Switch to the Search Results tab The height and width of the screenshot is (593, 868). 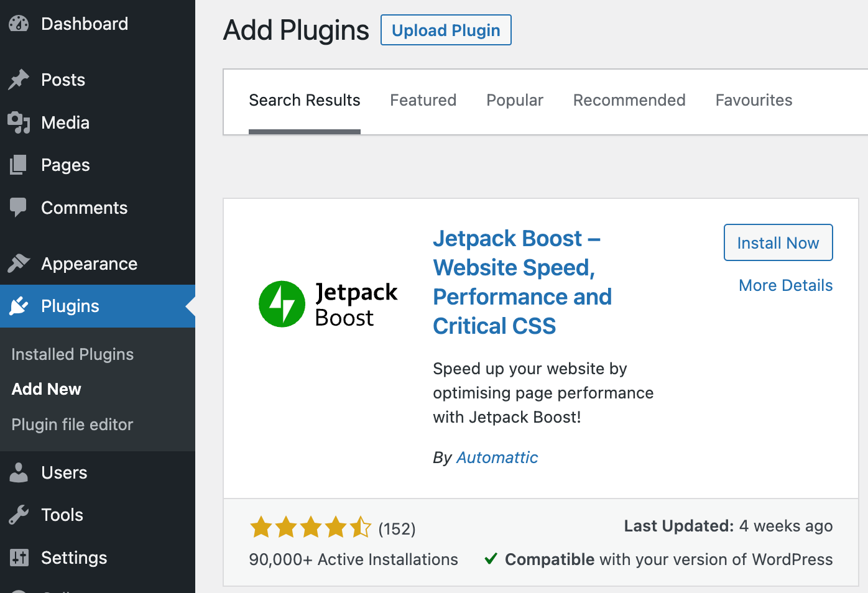point(305,100)
